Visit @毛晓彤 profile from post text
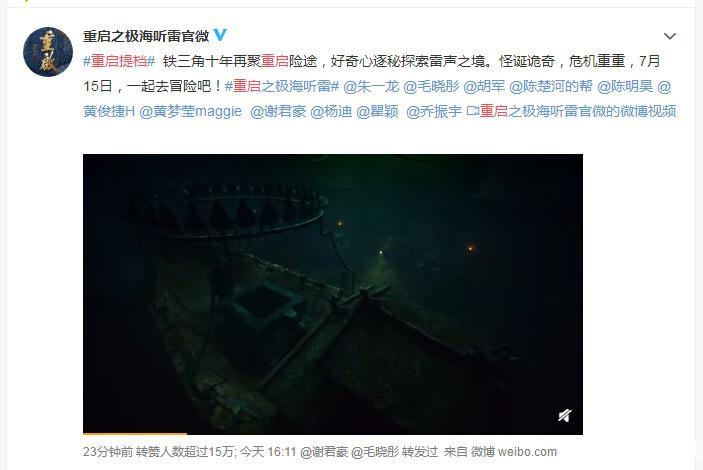Image resolution: width=703 pixels, height=470 pixels. pyautogui.click(x=431, y=86)
